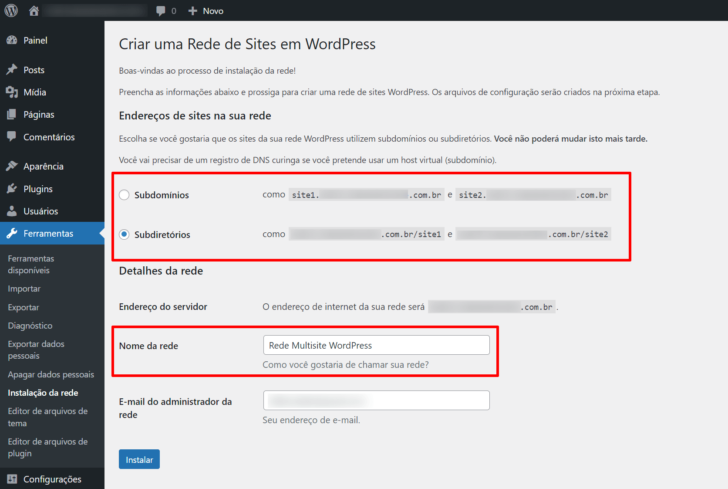Click E-mail do administrador da rede label
The image size is (728, 489).
pos(175,408)
